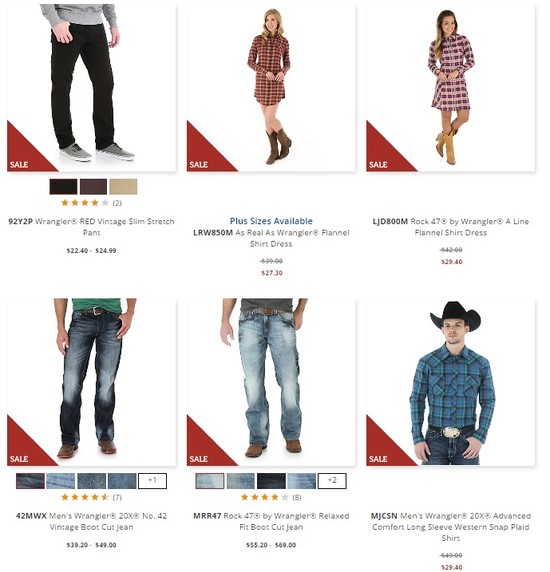
Task: Open LJD800M A Line Flannel Shirt Dress title
Action: click(451, 227)
